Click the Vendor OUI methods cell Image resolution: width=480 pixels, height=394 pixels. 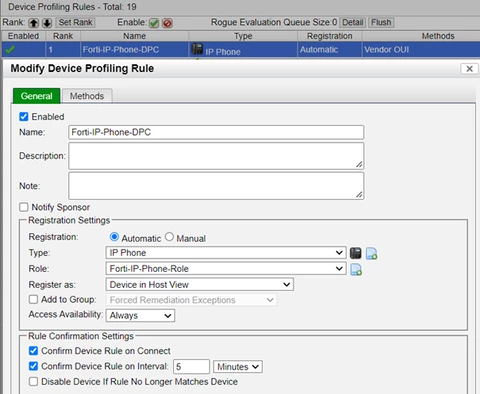pyautogui.click(x=421, y=50)
